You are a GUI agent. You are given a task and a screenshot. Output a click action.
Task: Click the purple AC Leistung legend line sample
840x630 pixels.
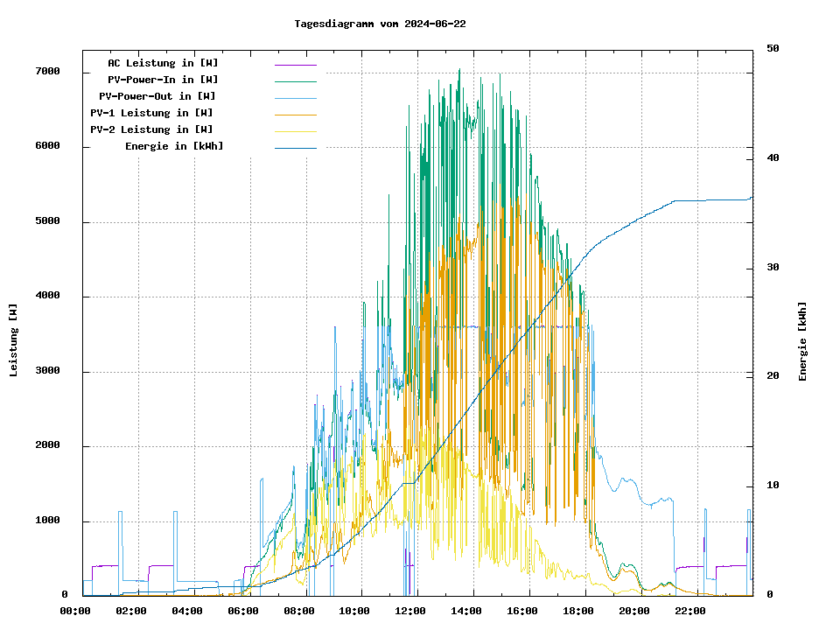(x=295, y=65)
